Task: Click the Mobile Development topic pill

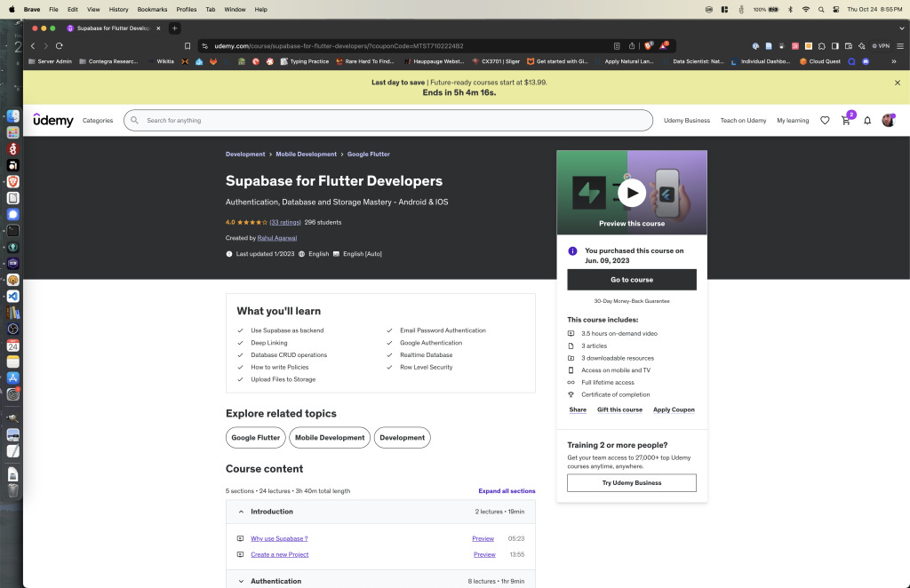Action: (330, 437)
